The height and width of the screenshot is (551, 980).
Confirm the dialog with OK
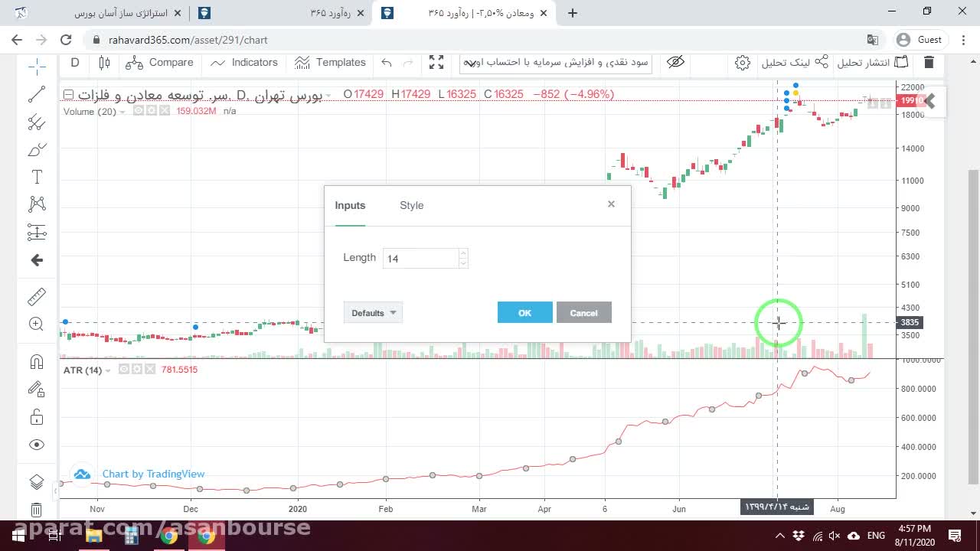(524, 312)
